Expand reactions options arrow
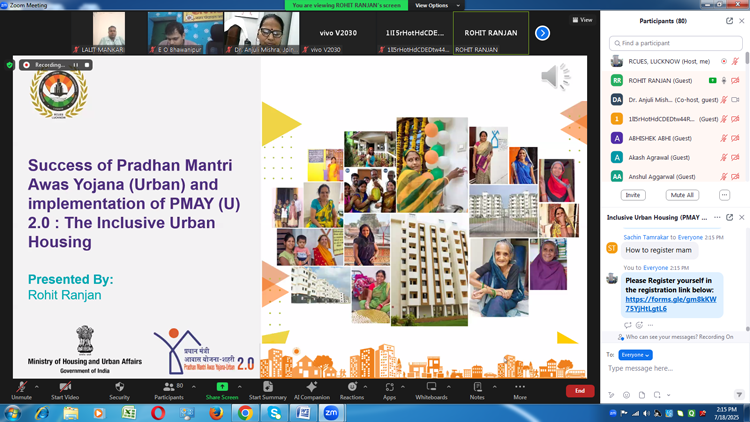Viewport: 750px width, 422px height. (x=365, y=387)
